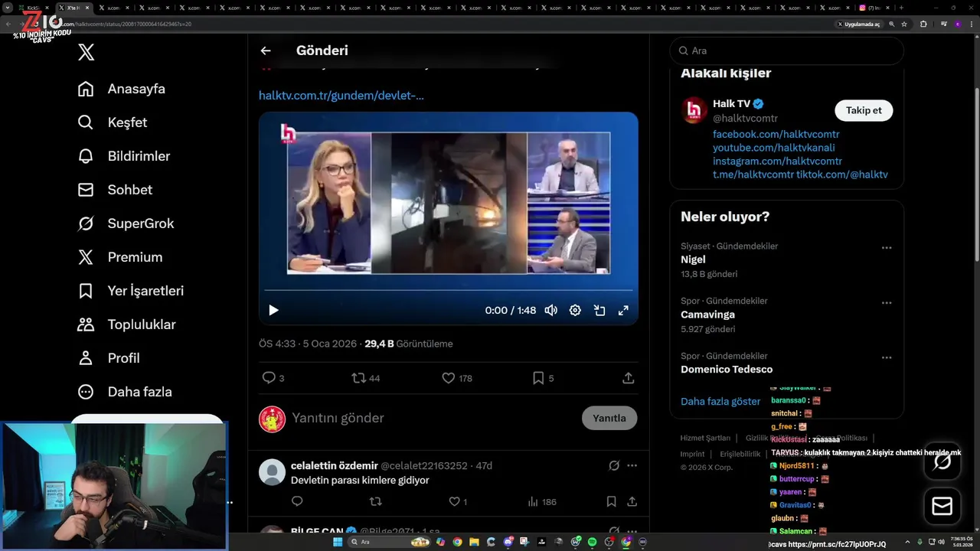Click the Yanıtla button
Viewport: 980px width, 551px height.
[x=609, y=418]
